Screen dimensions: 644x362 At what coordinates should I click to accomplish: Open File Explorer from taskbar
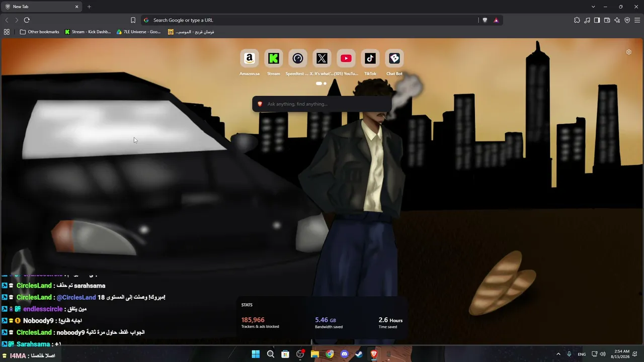tap(315, 354)
